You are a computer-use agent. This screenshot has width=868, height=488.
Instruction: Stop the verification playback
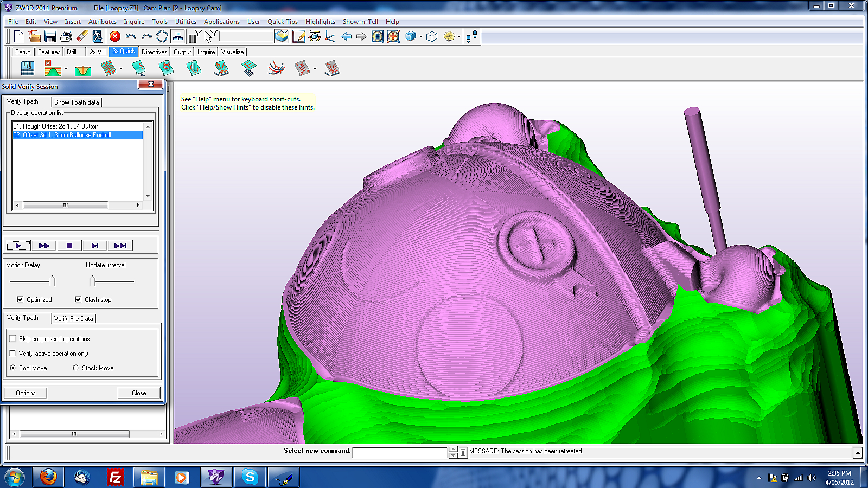69,246
